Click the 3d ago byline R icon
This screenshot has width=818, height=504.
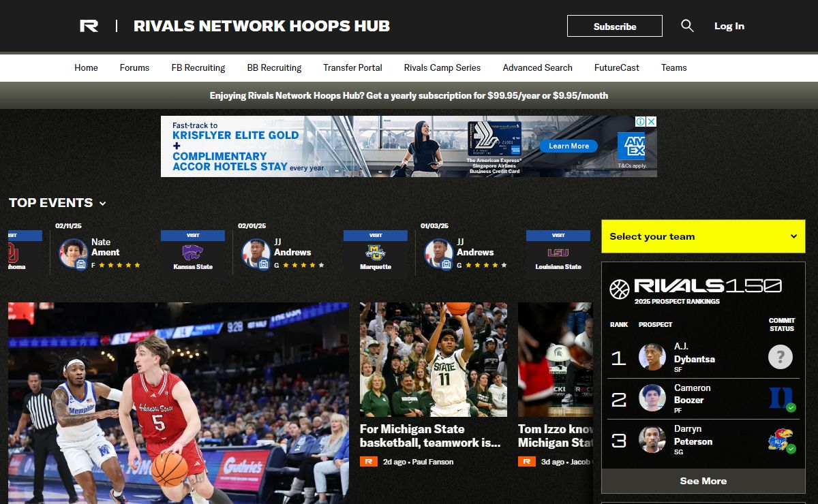526,462
